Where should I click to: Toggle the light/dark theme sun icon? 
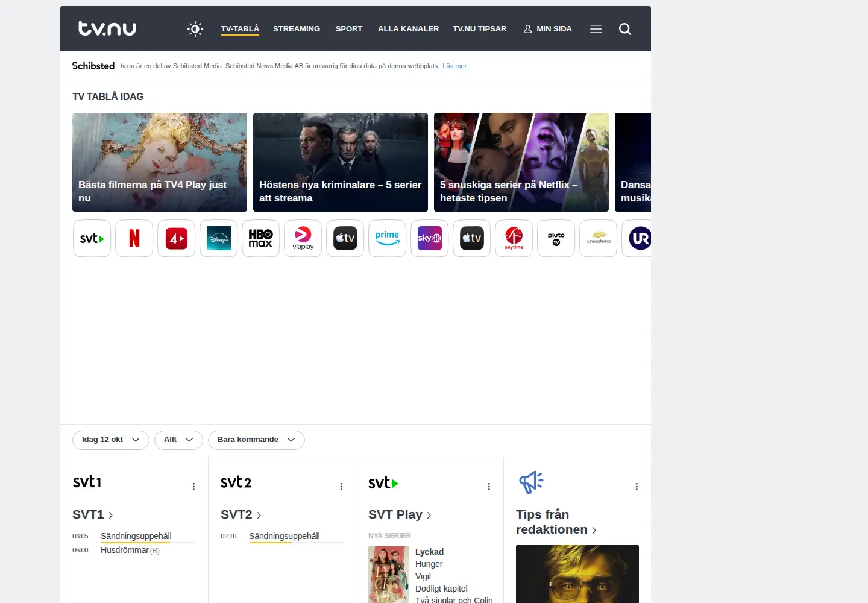195,29
